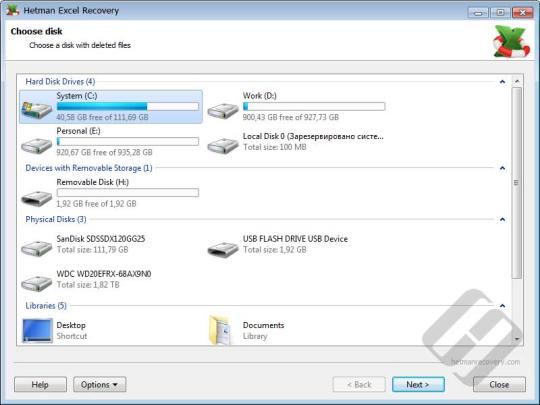Select the Work (D:) drive icon
This screenshot has width=540, height=405.
click(223, 110)
